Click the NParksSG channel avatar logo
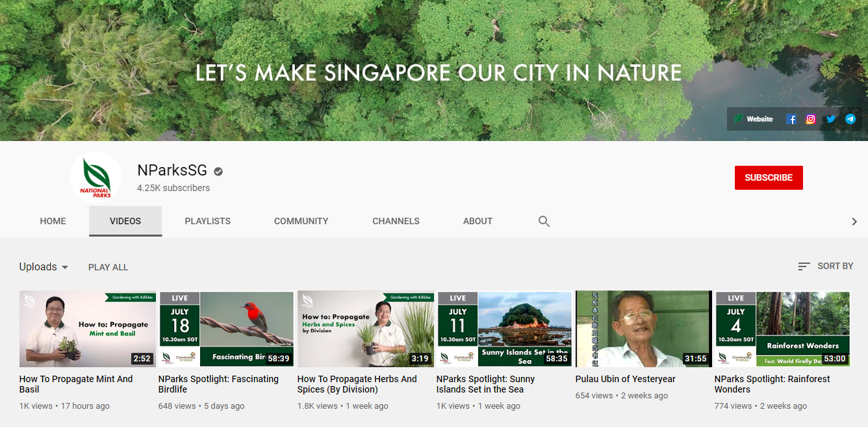The image size is (868, 427). point(95,176)
